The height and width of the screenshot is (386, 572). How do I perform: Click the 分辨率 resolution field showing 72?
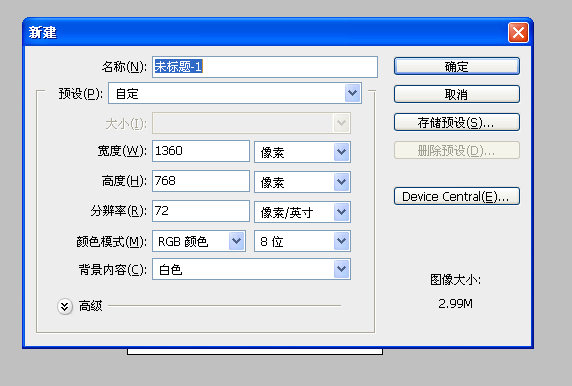[x=201, y=211]
